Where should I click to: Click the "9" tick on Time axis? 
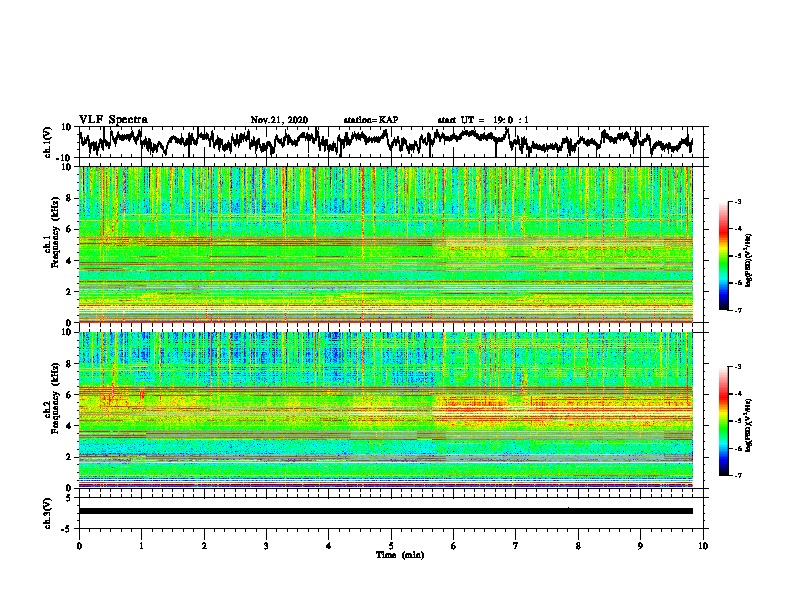[x=640, y=546]
